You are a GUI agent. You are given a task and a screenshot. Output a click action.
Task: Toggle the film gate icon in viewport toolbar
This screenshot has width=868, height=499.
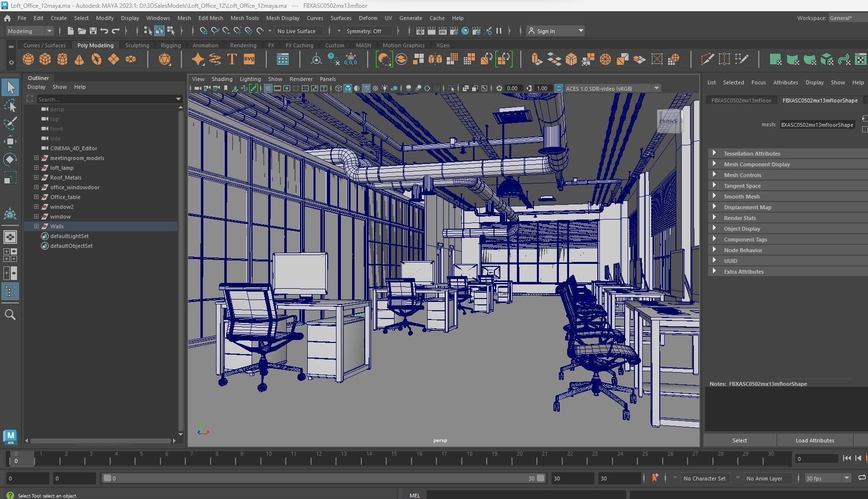[277, 88]
